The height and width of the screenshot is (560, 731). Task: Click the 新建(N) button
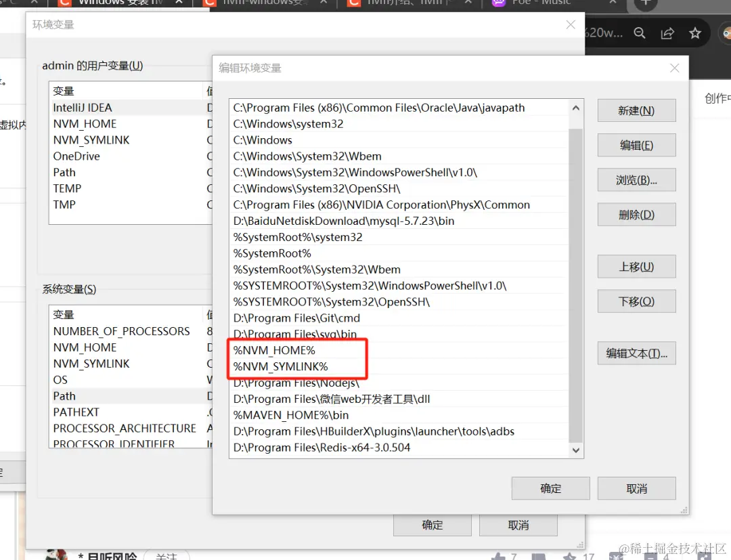point(636,110)
